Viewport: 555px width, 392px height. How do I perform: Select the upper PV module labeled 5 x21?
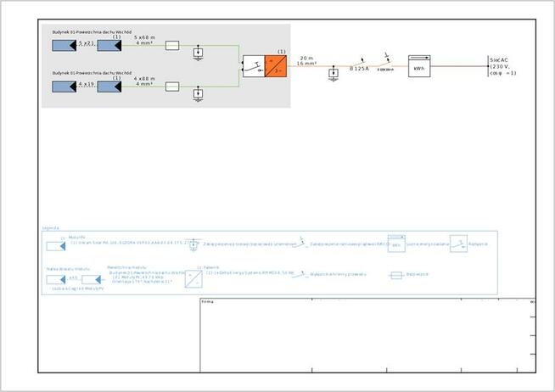click(x=64, y=46)
